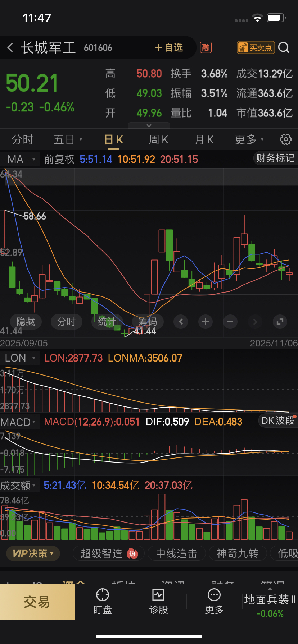Tap DEA:0.483 value
The image size is (298, 644).
[218, 422]
